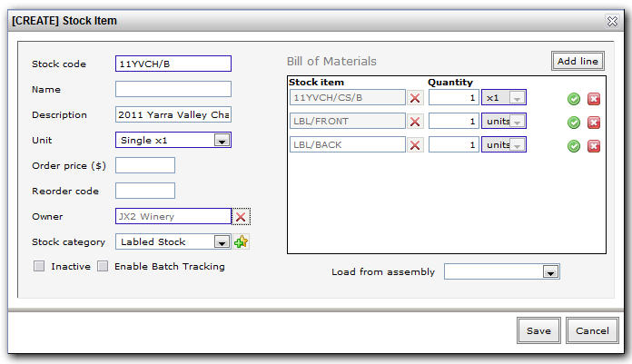Click the Quantity column header
632x364 pixels.
450,83
